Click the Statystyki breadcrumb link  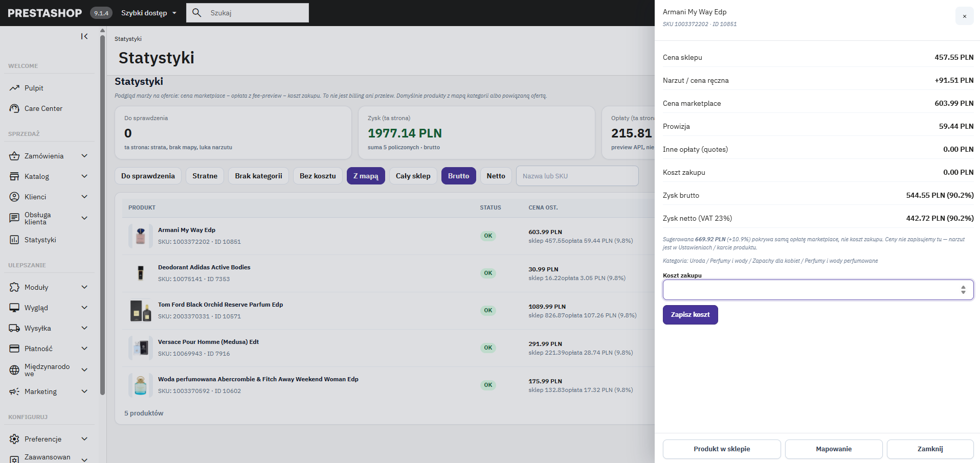pyautogui.click(x=128, y=39)
